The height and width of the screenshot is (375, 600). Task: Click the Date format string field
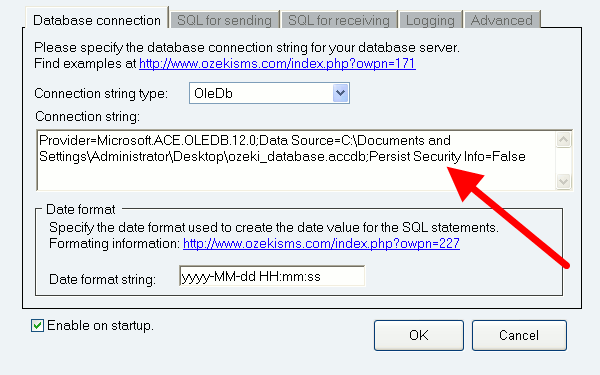[272, 276]
